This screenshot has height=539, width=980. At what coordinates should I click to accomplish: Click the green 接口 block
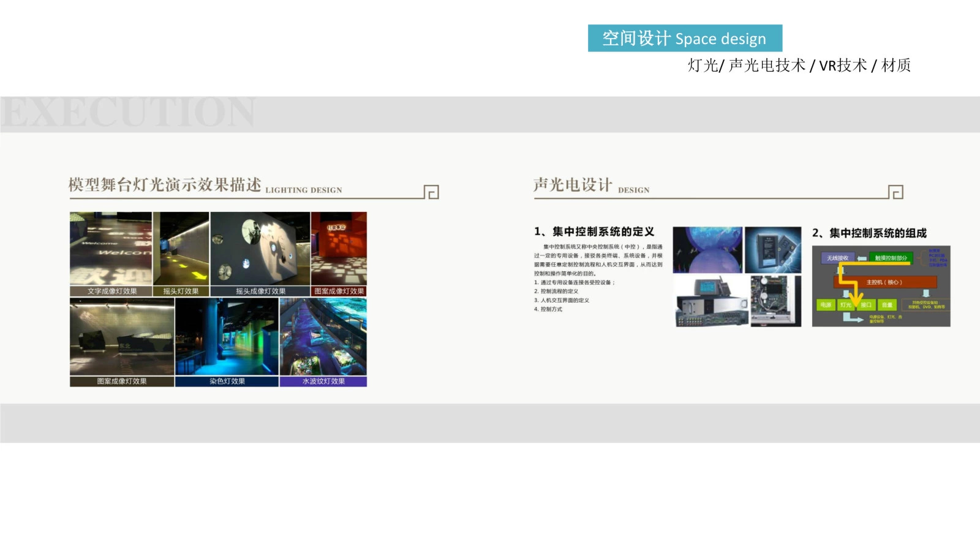(x=866, y=304)
